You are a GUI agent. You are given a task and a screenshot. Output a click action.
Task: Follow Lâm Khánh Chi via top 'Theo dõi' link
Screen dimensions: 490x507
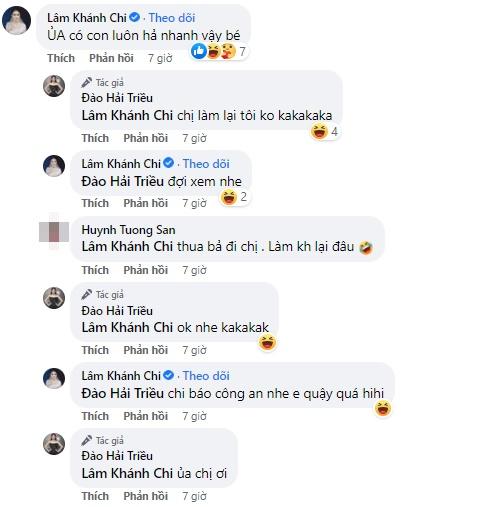click(x=172, y=18)
